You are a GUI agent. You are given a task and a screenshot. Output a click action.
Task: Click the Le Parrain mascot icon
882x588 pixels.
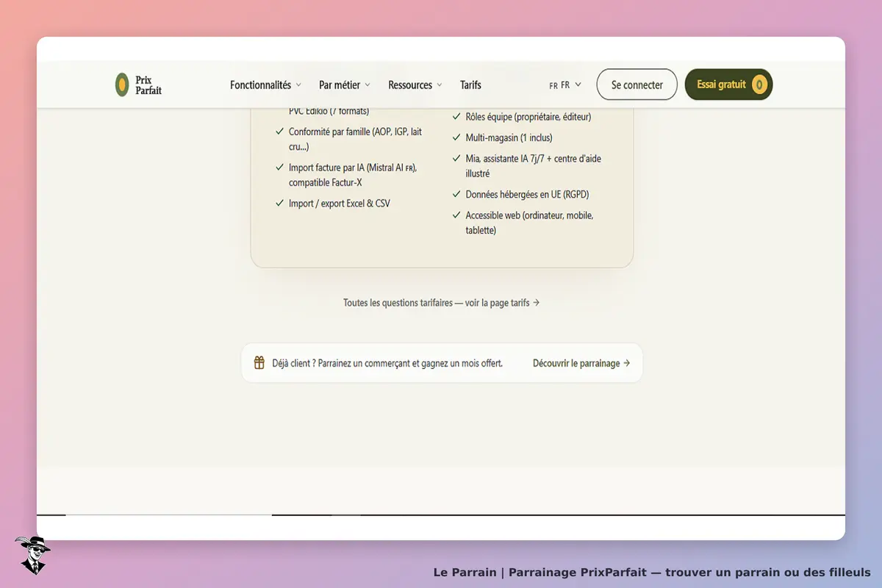32,555
